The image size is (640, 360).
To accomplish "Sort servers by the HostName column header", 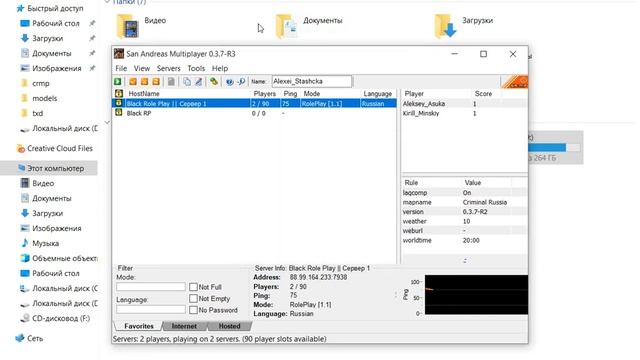I will (x=187, y=93).
